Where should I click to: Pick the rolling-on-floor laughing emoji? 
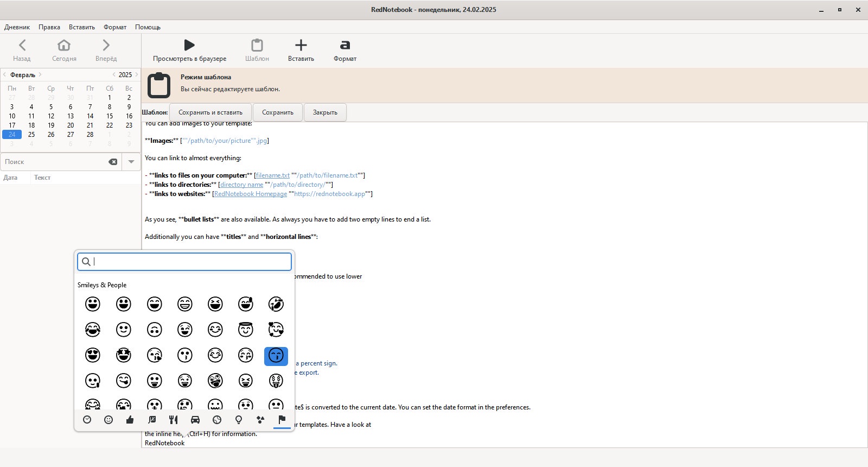tap(276, 304)
